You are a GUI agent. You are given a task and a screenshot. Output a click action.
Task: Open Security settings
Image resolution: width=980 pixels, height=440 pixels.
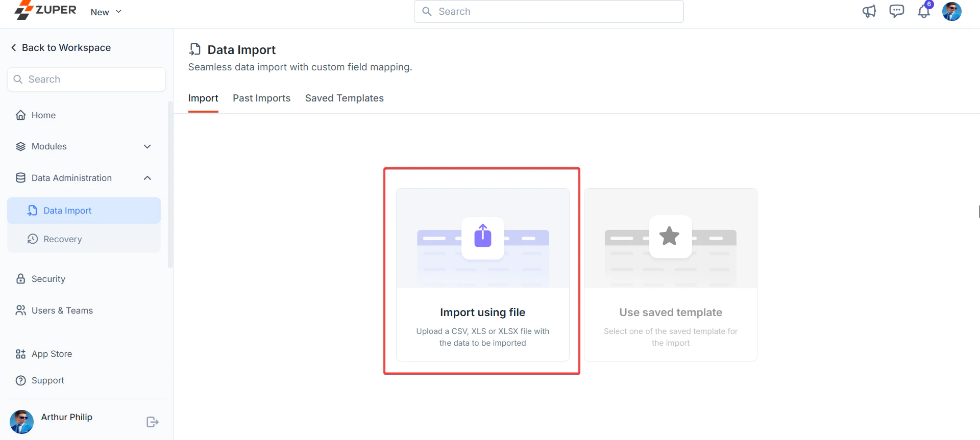click(x=84, y=279)
